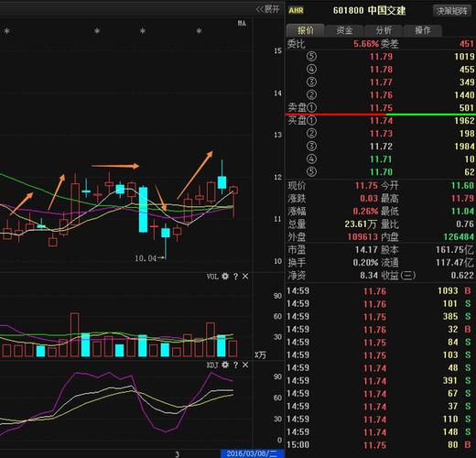This screenshot has width=476, height=458.
Task: Select buy level 3 price 11.72
Action: pyautogui.click(x=381, y=147)
